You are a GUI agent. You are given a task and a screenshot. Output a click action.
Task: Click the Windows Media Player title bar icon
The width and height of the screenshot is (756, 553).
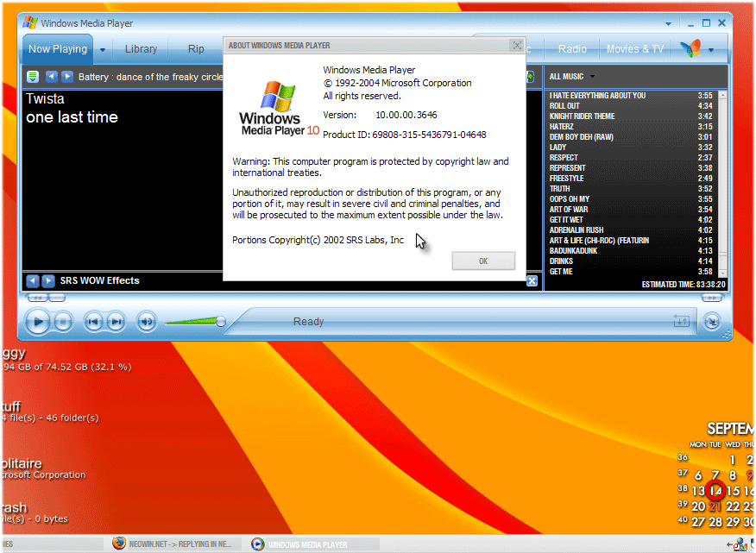pos(30,22)
